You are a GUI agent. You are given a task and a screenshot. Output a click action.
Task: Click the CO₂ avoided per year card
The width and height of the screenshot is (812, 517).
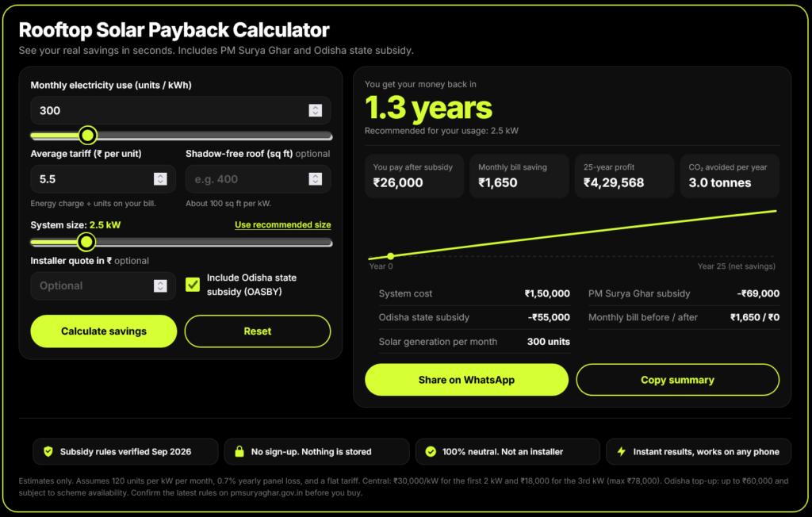pos(730,176)
